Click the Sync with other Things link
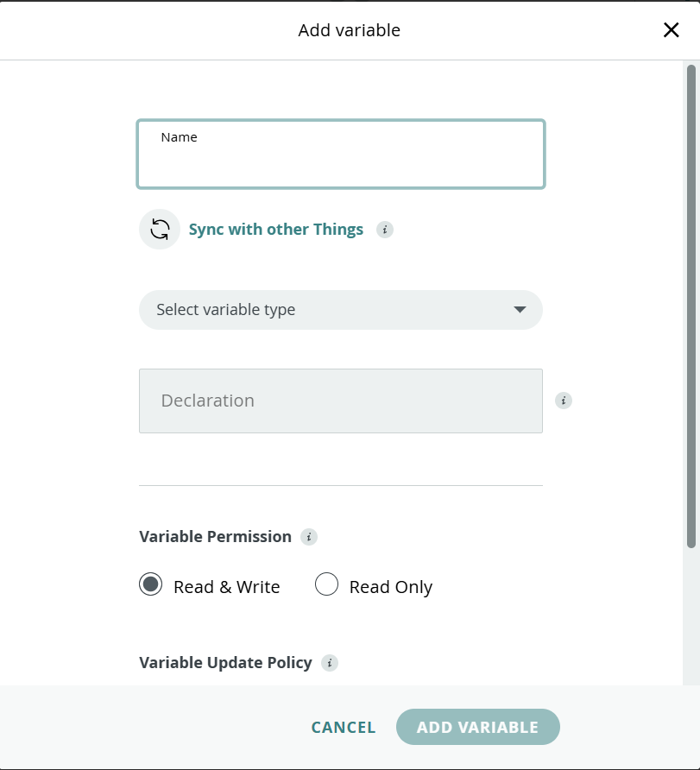700x770 pixels. click(276, 230)
